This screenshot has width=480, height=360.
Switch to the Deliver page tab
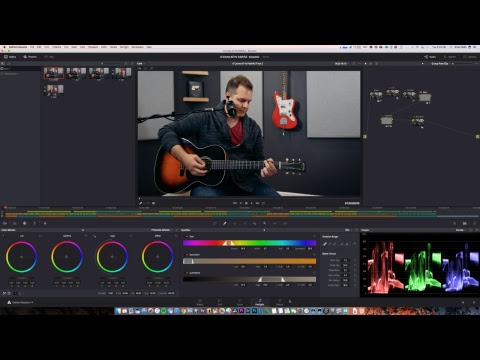[x=279, y=302]
